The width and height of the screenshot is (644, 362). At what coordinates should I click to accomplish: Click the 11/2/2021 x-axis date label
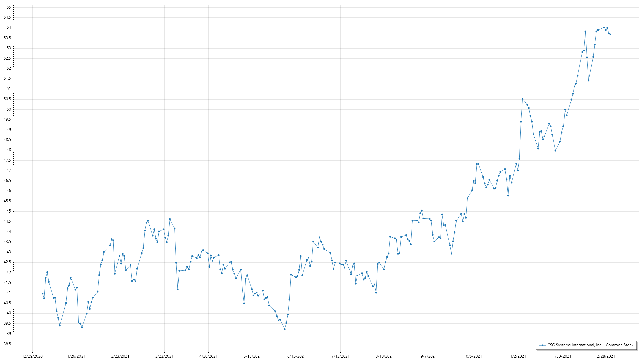[517, 356]
